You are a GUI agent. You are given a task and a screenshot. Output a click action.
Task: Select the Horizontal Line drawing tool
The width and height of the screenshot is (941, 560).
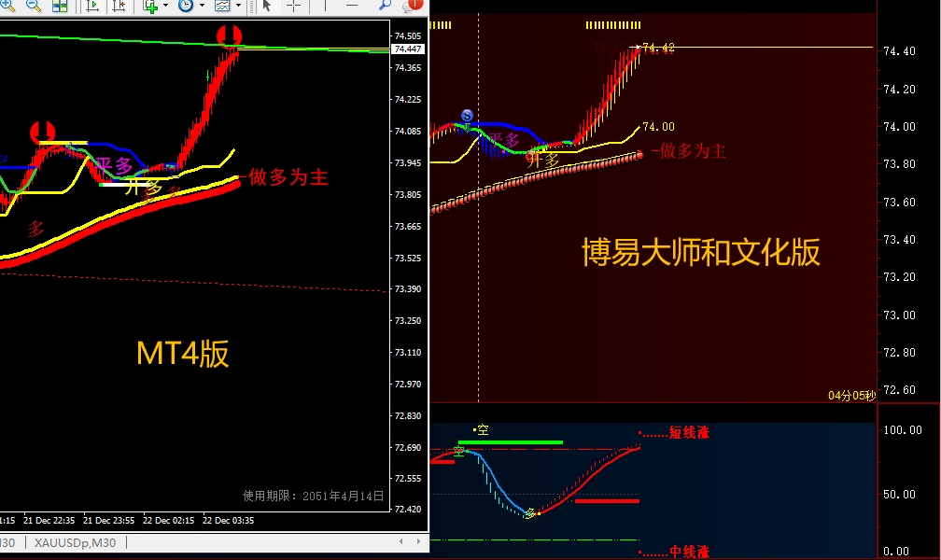tap(352, 6)
